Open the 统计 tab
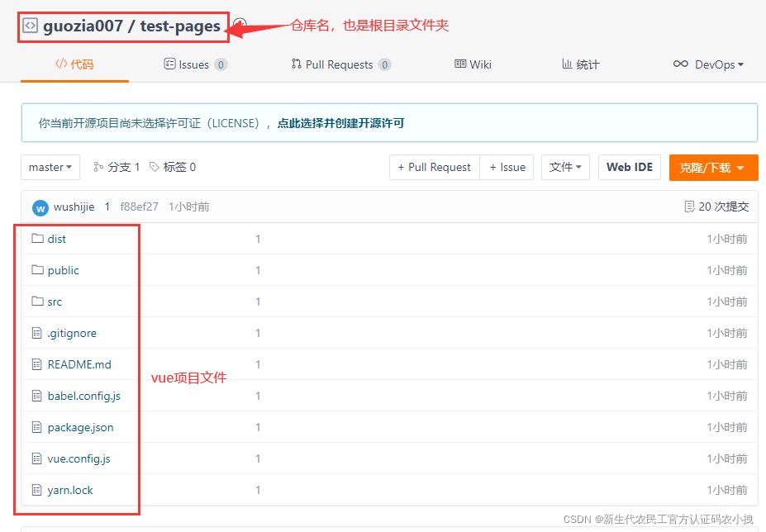 click(x=580, y=64)
